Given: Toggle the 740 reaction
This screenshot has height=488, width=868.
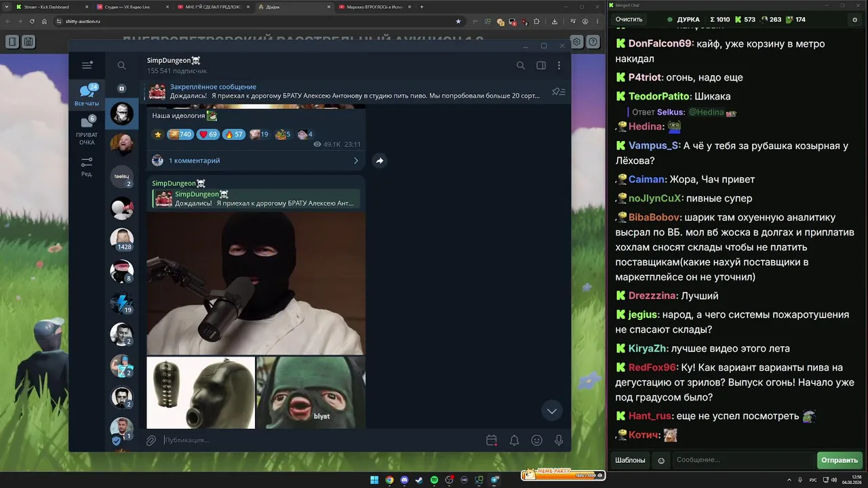Looking at the screenshot, I should click(180, 134).
